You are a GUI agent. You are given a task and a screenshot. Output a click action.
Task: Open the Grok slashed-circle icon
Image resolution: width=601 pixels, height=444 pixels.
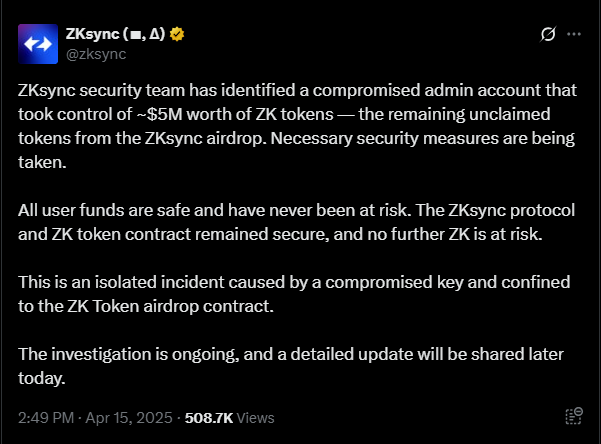pos(548,34)
